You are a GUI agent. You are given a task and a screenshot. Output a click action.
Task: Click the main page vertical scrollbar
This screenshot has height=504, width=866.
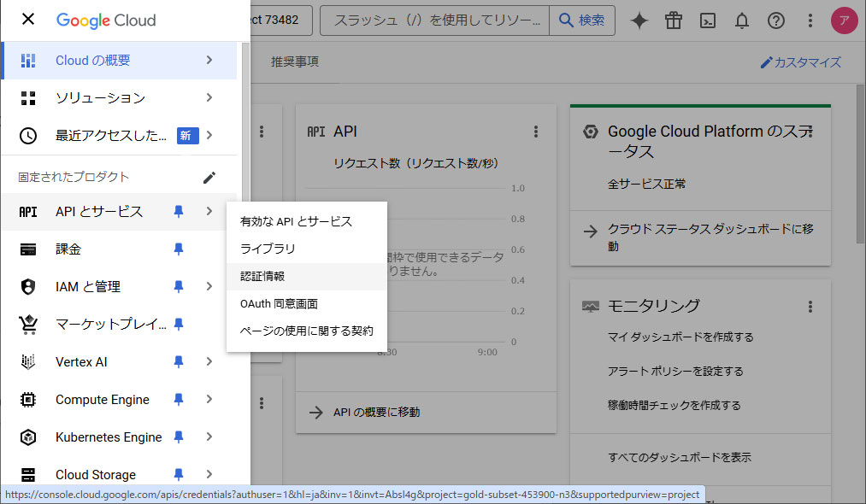click(x=861, y=164)
